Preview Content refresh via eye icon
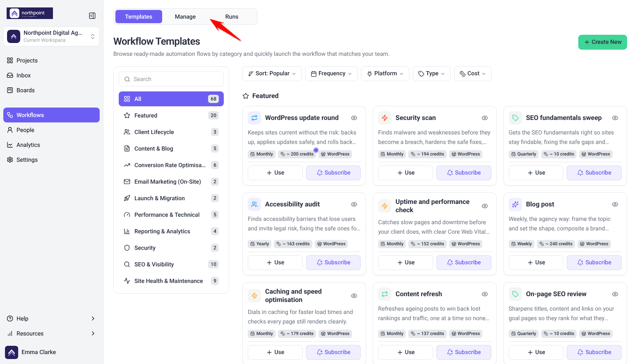This screenshot has height=364, width=637. [485, 294]
